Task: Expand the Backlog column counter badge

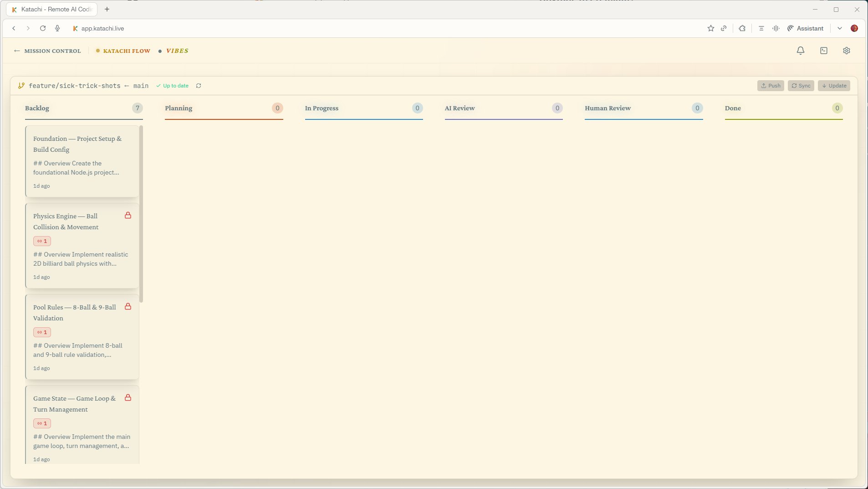Action: [137, 108]
